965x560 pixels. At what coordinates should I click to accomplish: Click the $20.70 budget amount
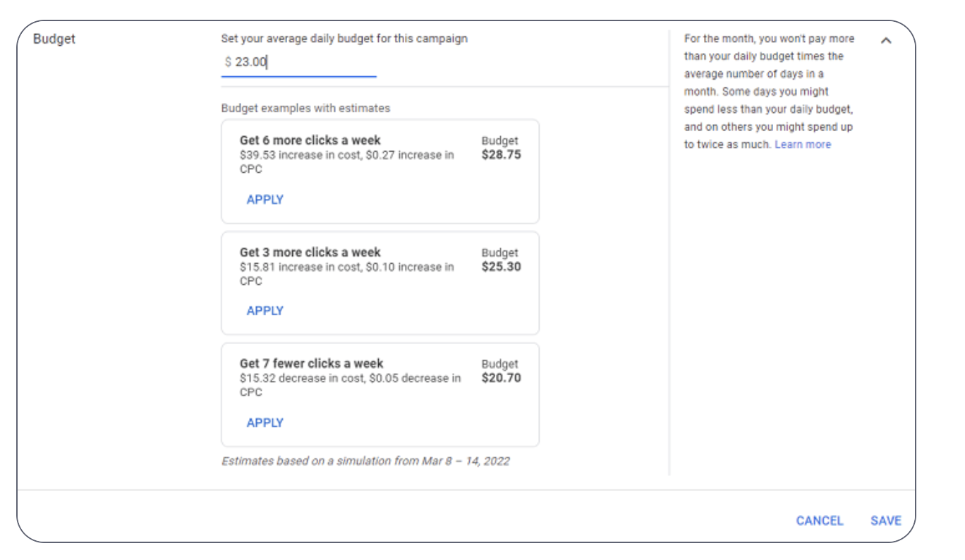tap(501, 378)
